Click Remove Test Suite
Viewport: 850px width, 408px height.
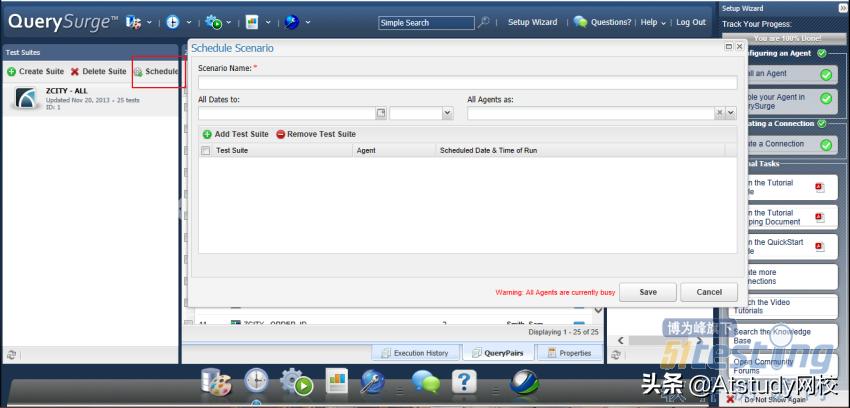(x=316, y=134)
